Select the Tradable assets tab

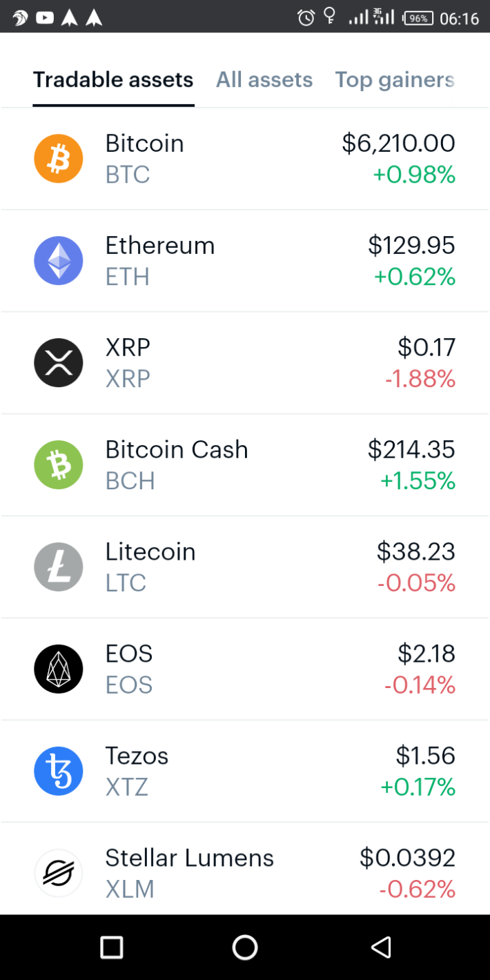[x=113, y=80]
